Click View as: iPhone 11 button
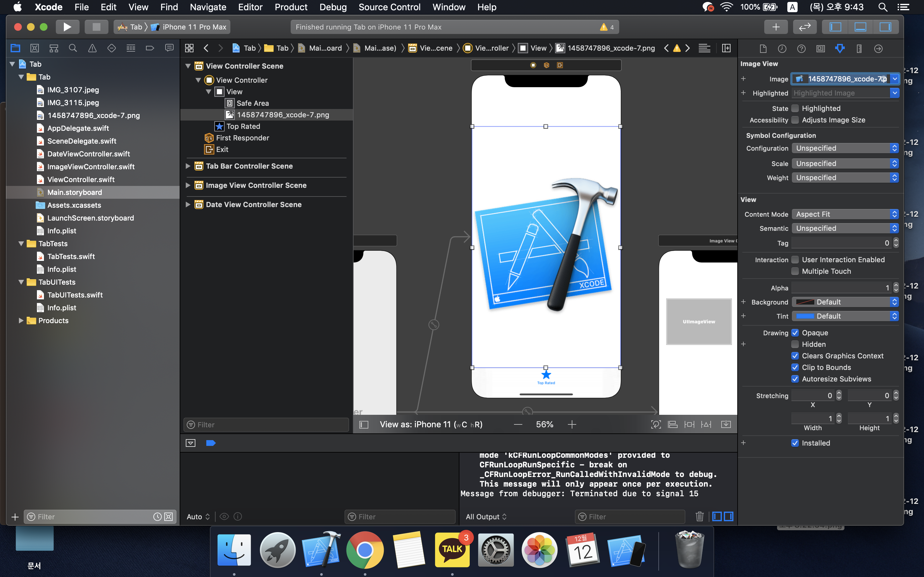This screenshot has height=577, width=924. tap(431, 424)
